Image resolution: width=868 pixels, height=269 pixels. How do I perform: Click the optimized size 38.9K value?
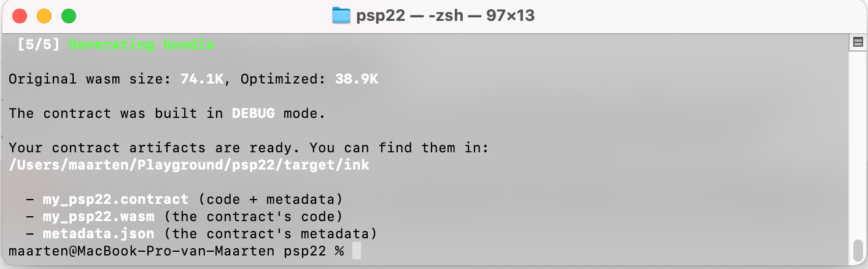click(356, 79)
